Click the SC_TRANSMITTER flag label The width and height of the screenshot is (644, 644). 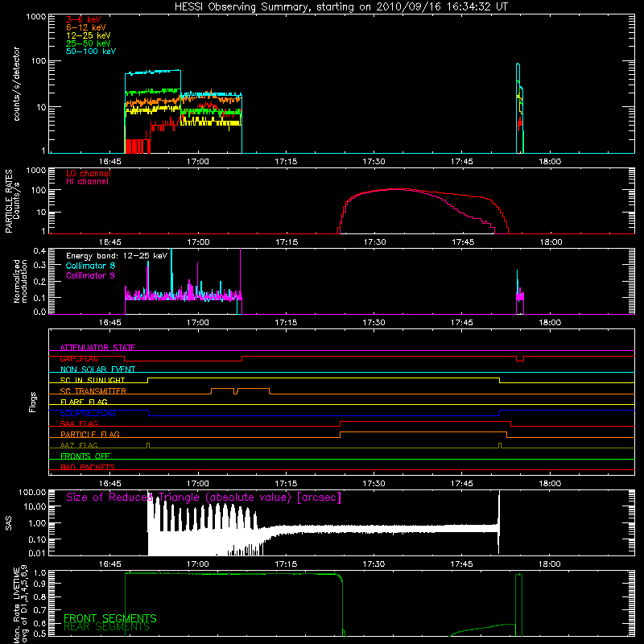93,391
